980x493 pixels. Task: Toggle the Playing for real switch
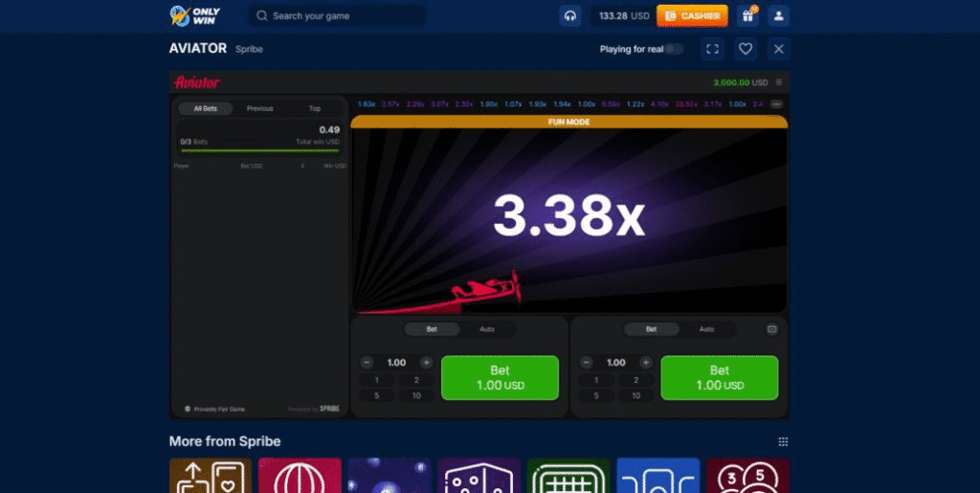point(675,49)
